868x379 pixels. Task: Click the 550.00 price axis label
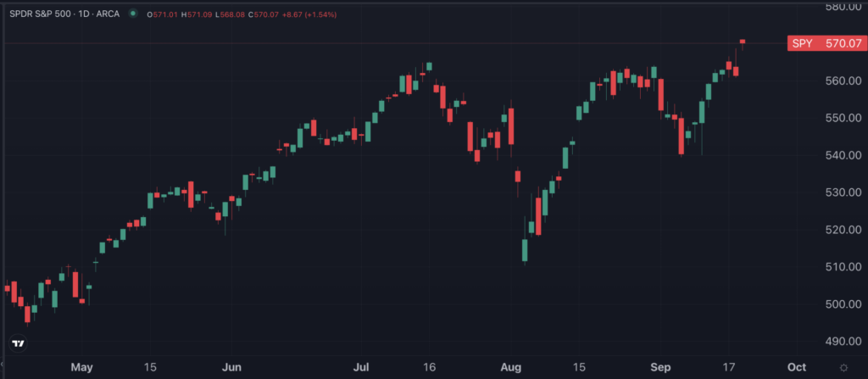tap(843, 118)
